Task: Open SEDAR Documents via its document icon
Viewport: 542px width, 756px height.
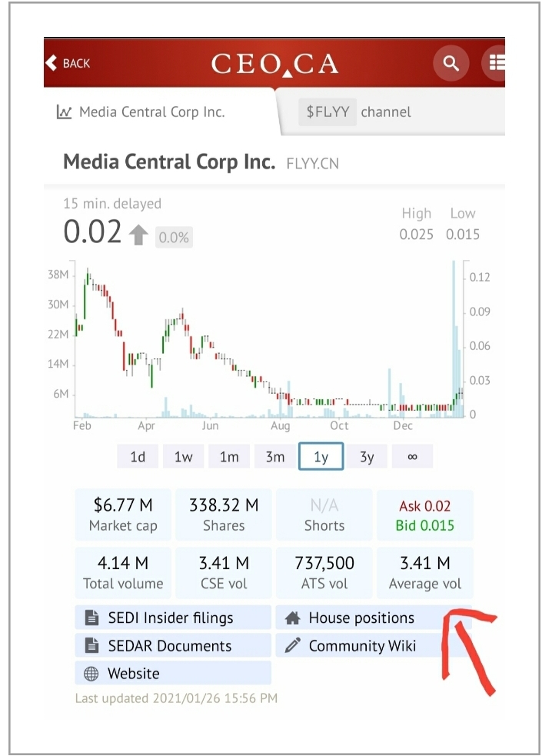Action: tap(91, 645)
